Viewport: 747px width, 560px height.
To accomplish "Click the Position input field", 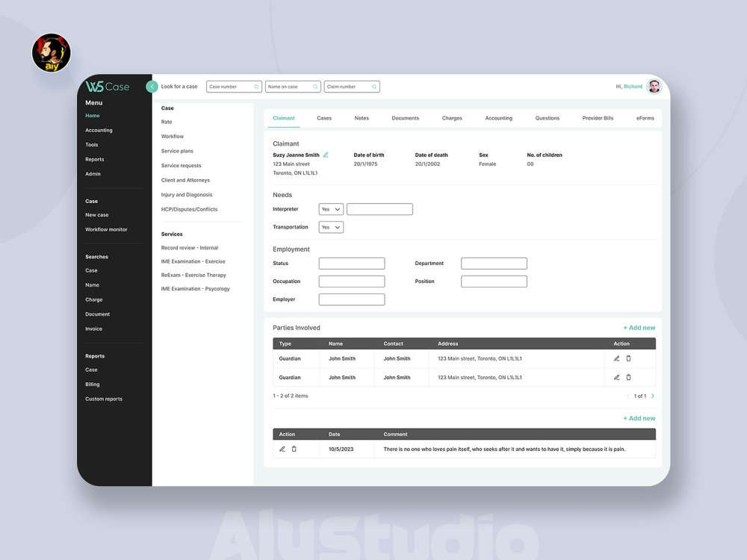I will coord(494,281).
